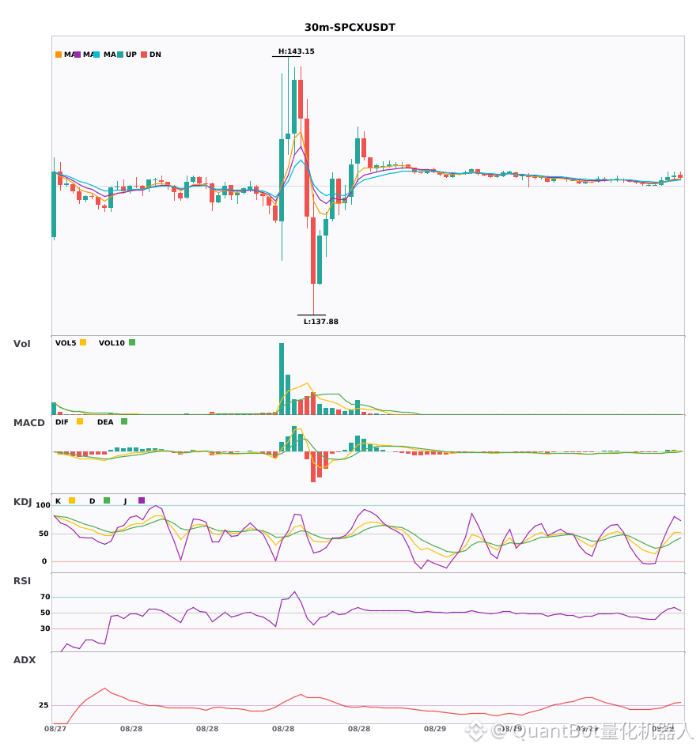Click the KDJ axis value 50
Screen dimensions: 700x751
[x=44, y=534]
